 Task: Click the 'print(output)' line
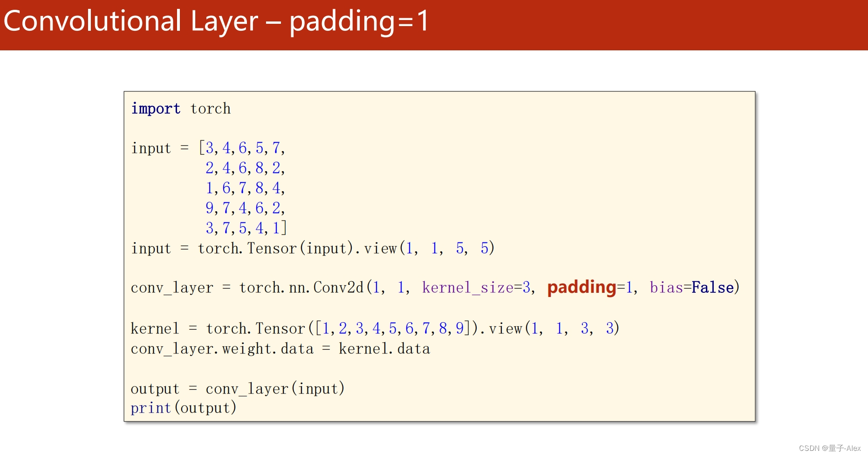[x=184, y=408]
